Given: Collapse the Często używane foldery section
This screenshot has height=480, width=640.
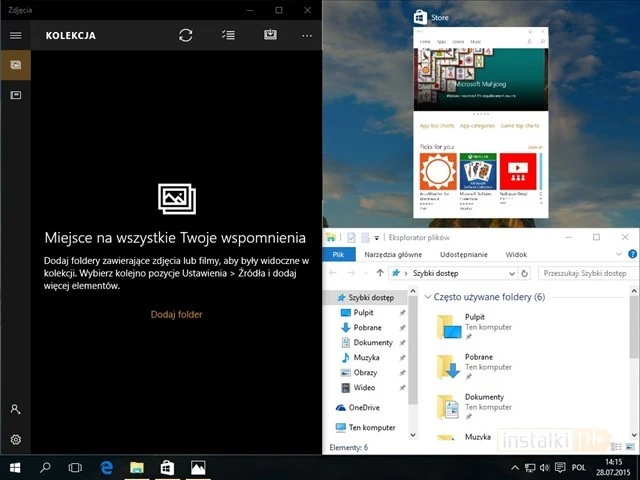Looking at the screenshot, I should point(428,297).
